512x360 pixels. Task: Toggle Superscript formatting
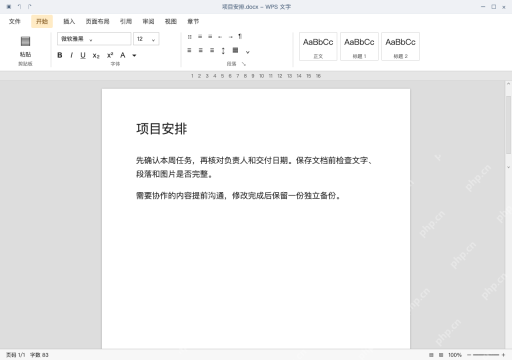coord(110,55)
